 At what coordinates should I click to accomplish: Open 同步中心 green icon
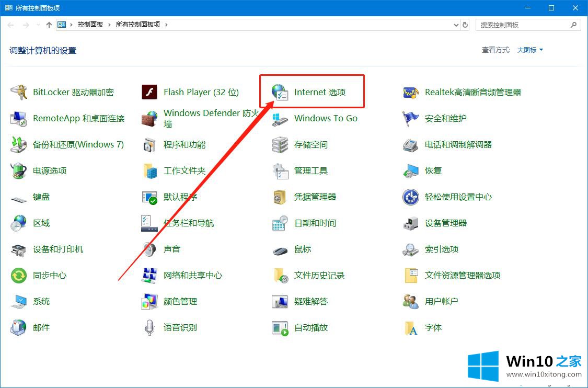click(19, 276)
